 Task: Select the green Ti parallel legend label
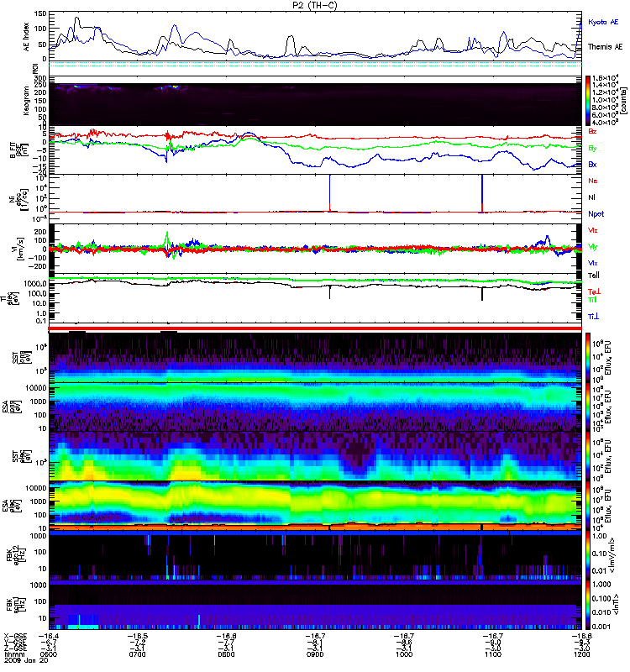click(x=592, y=300)
